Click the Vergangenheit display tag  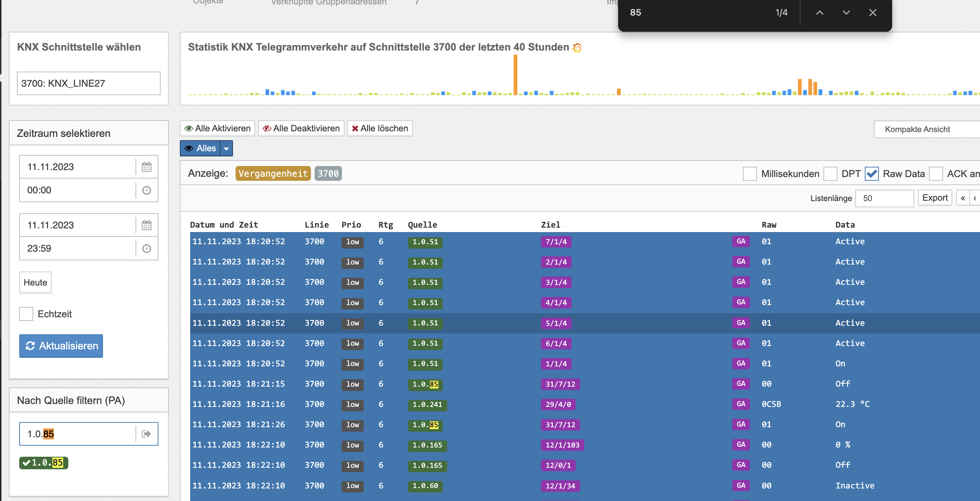tap(273, 174)
